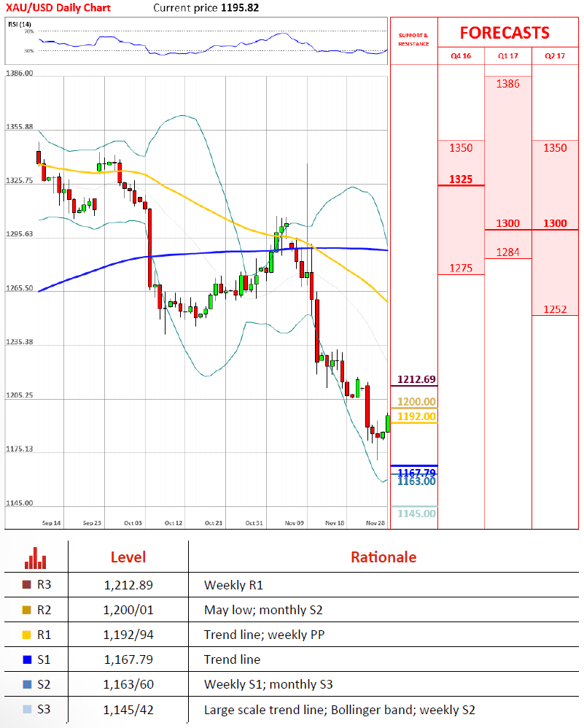Click the S2 steel blue color swatch

[26, 684]
